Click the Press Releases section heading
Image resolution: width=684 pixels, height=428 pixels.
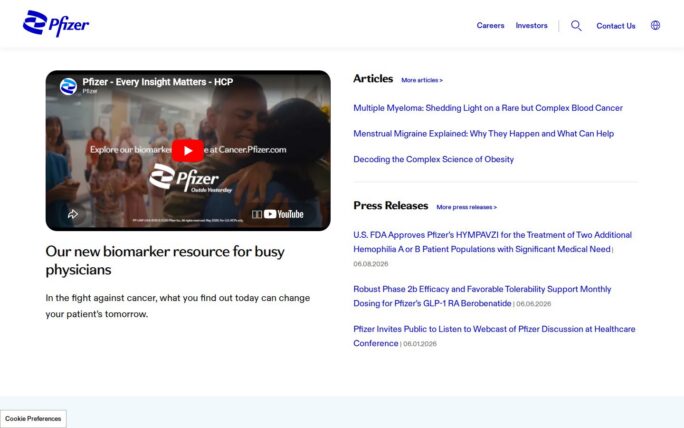tap(390, 205)
